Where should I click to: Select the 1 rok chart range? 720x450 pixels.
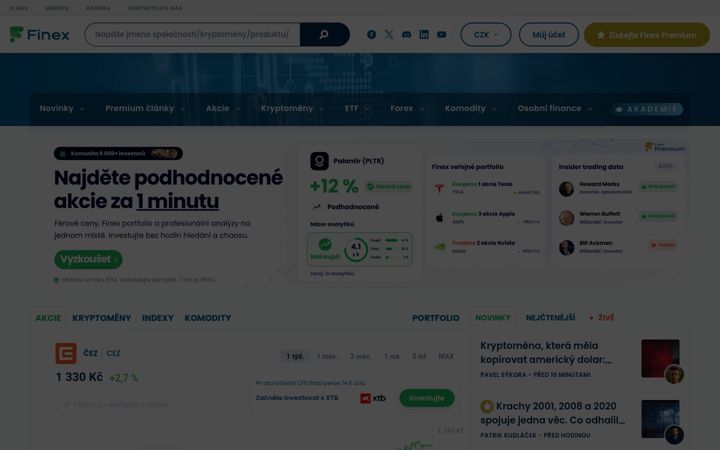coord(392,356)
